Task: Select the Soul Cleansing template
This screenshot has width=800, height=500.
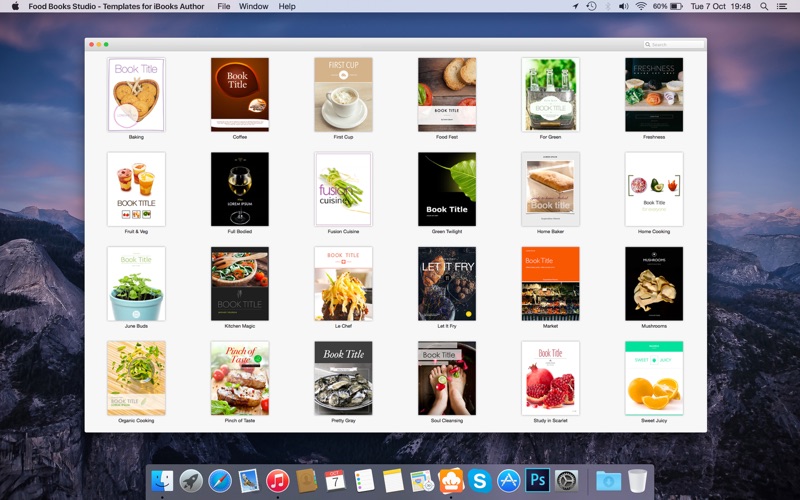Action: (447, 378)
